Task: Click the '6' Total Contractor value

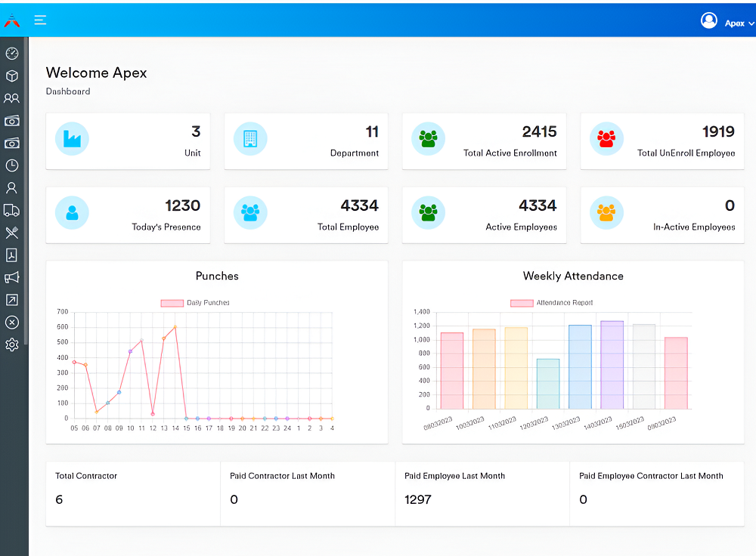Action: click(59, 499)
